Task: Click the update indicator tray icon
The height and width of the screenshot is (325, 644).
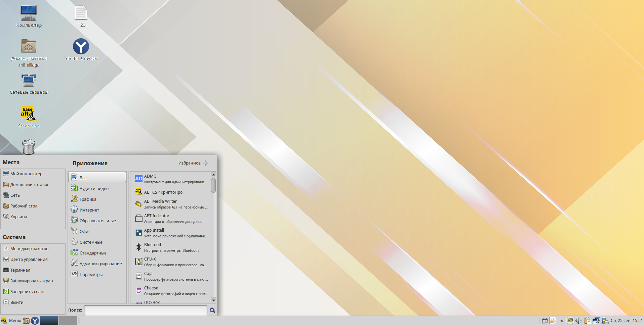Action: [545, 321]
